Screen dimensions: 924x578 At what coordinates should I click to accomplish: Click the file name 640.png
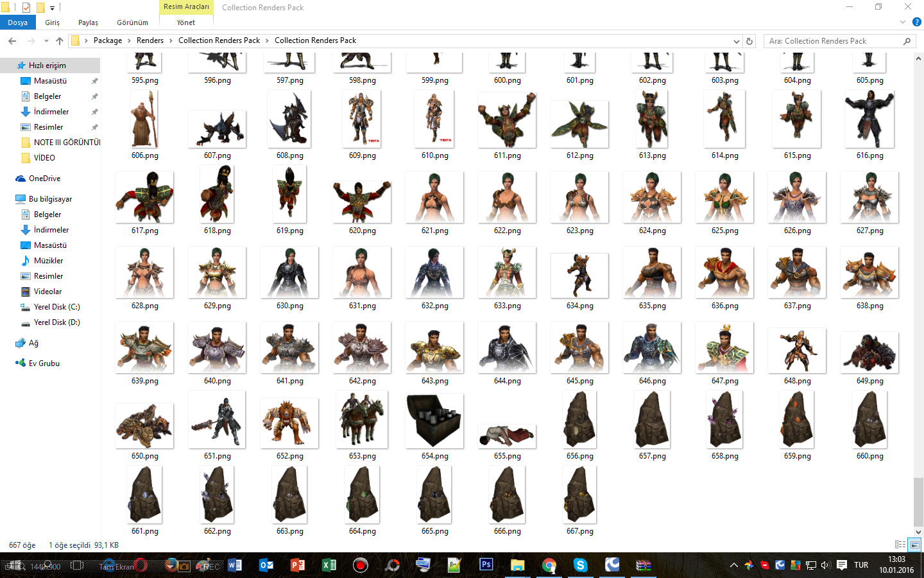click(x=218, y=381)
